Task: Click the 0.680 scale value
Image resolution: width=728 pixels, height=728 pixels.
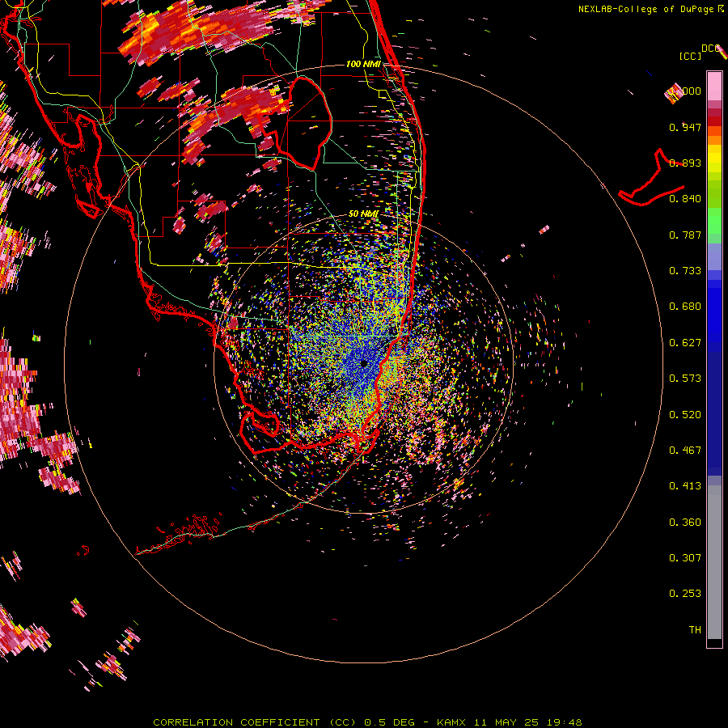Action: [x=685, y=307]
